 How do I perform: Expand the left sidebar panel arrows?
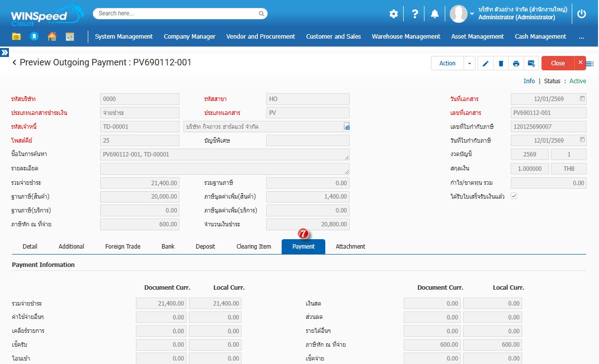[x=4, y=52]
